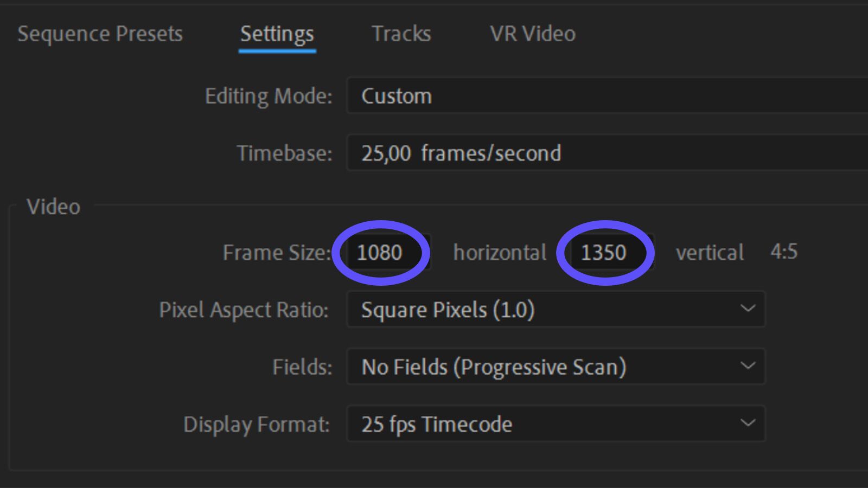Click the Square Pixels (1.0) option text

pos(448,310)
